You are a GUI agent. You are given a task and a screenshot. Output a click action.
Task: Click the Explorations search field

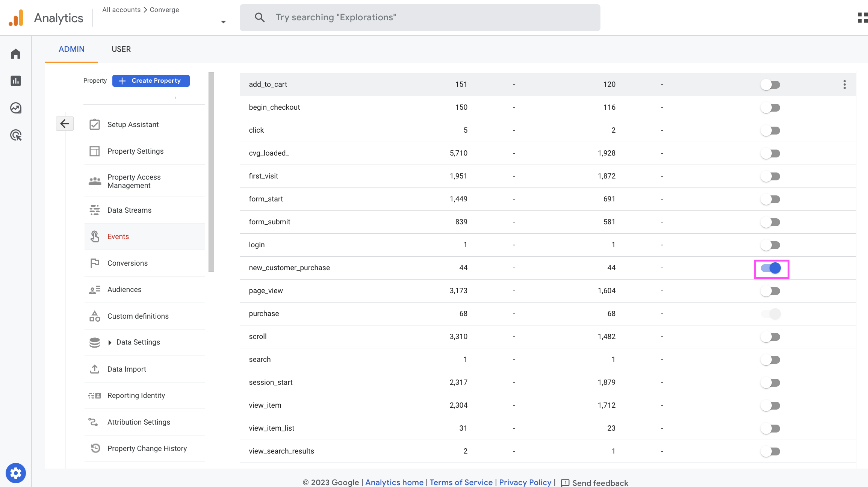tap(420, 18)
